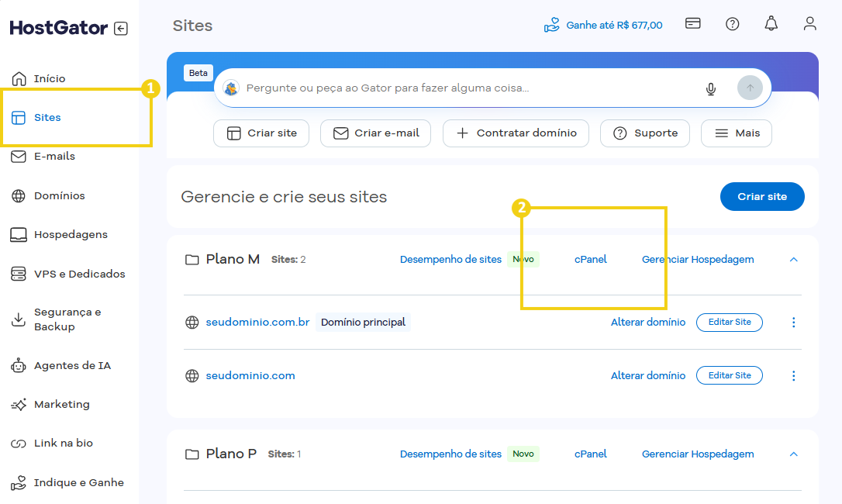Click the microphone icon in Gator prompt
Image resolution: width=842 pixels, height=504 pixels.
tap(710, 88)
